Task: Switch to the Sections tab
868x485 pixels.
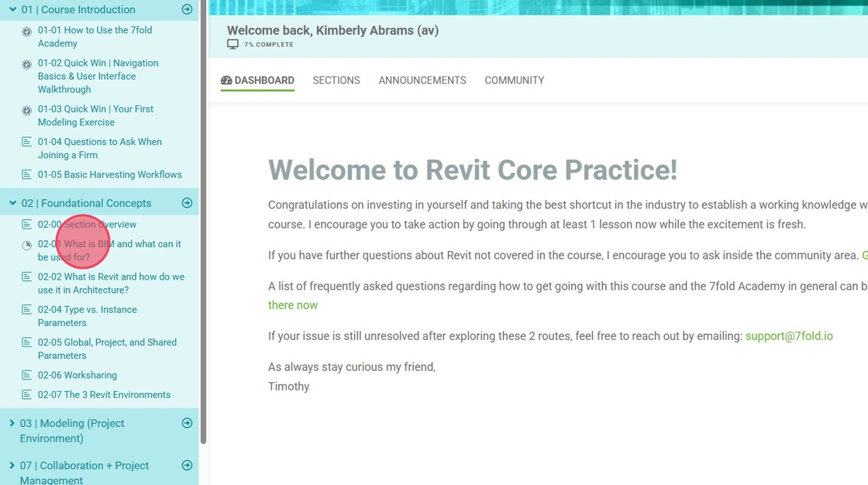Action: (x=336, y=81)
